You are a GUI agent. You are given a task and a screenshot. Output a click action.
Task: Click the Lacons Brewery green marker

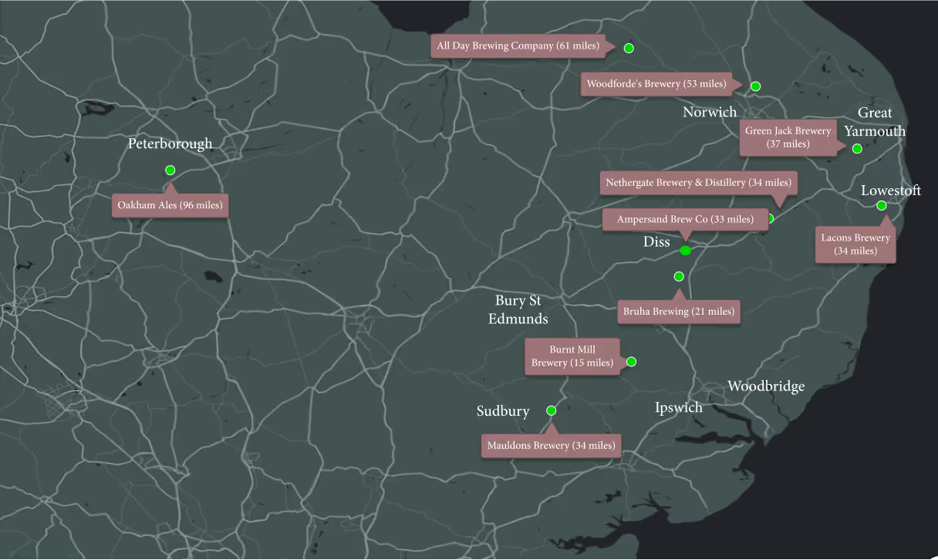click(882, 205)
